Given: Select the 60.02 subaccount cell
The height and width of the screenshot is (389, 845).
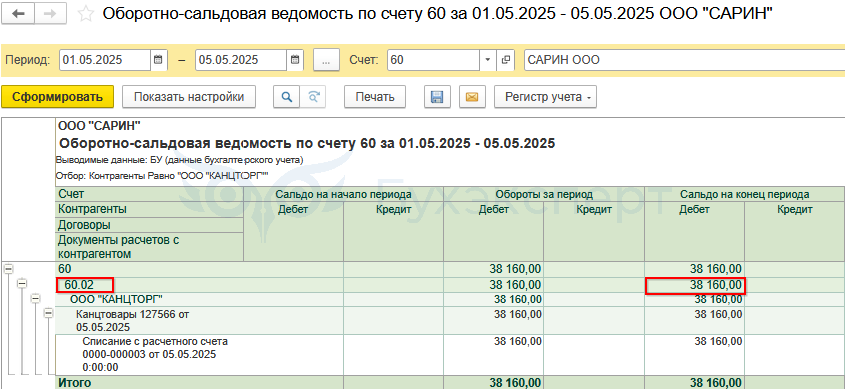Looking at the screenshot, I should coord(85,285).
